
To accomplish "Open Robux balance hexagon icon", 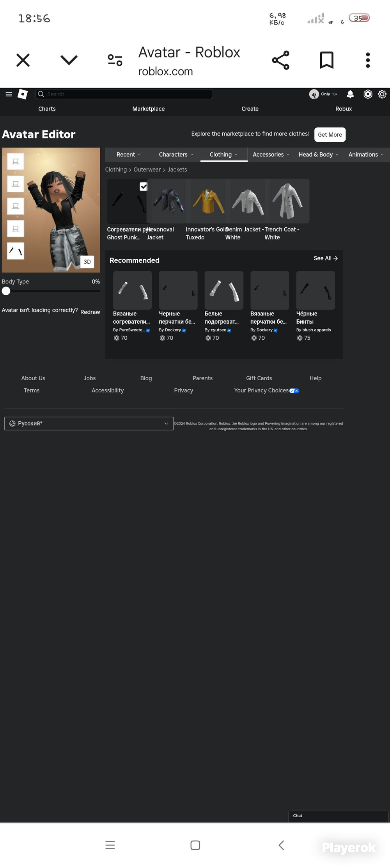I will point(368,94).
